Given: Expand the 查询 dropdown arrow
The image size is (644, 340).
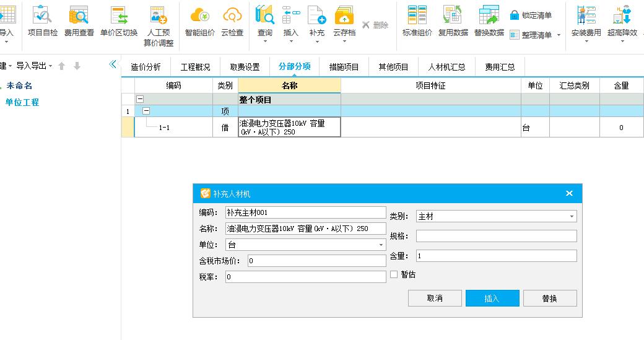Looking at the screenshot, I should [265, 41].
